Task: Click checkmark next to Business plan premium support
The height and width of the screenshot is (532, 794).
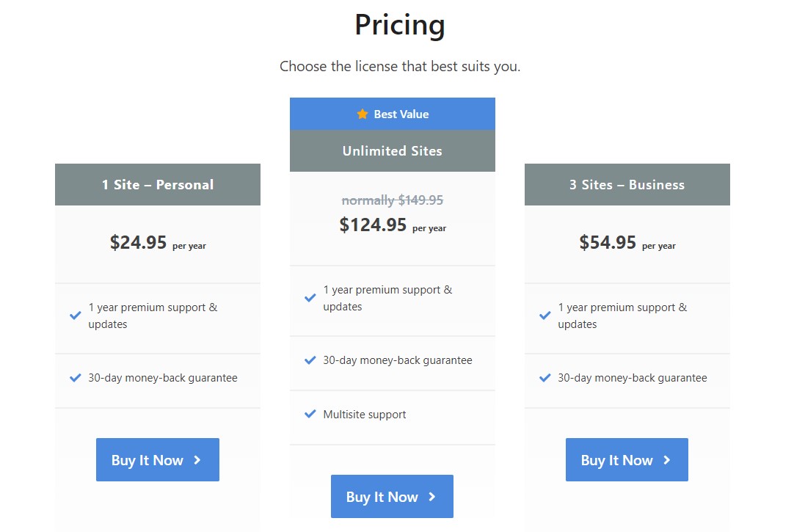Action: [544, 316]
